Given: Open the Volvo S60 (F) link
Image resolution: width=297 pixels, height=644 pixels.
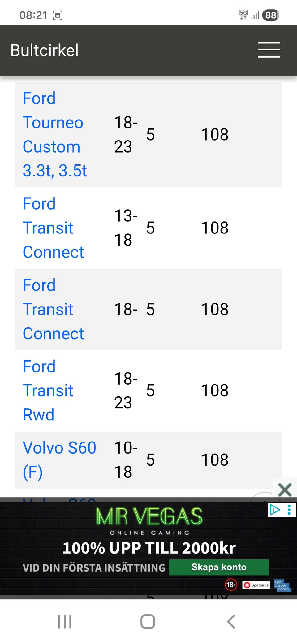Looking at the screenshot, I should pos(59,460).
